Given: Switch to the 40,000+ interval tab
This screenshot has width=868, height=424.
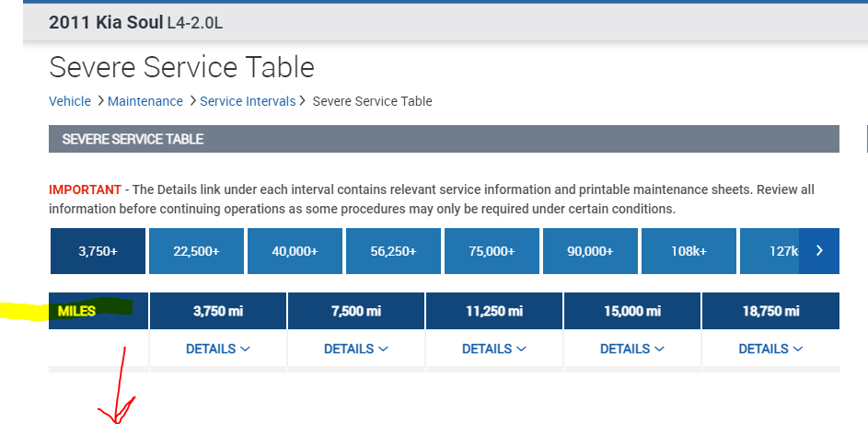Looking at the screenshot, I should (295, 250).
